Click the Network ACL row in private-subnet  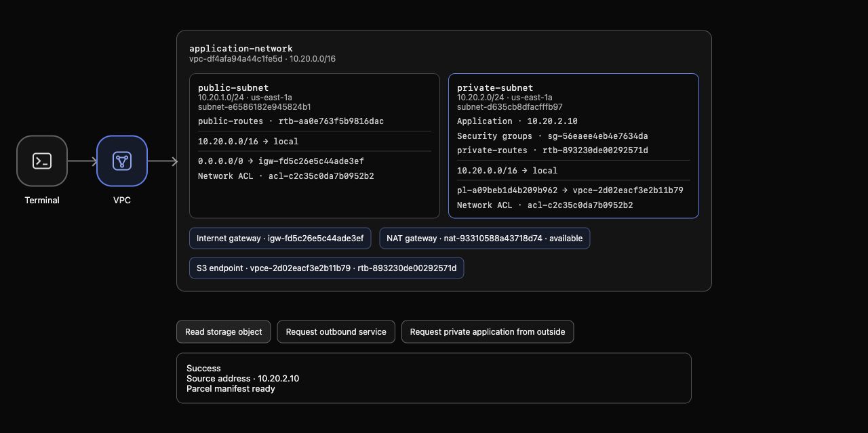click(x=545, y=205)
